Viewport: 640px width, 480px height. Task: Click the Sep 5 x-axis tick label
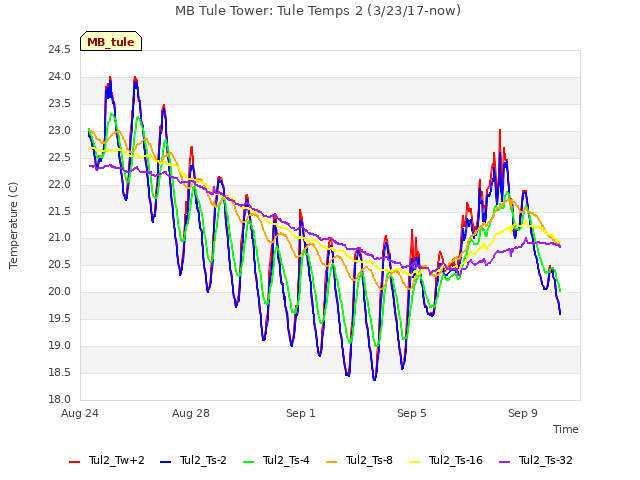tap(412, 413)
